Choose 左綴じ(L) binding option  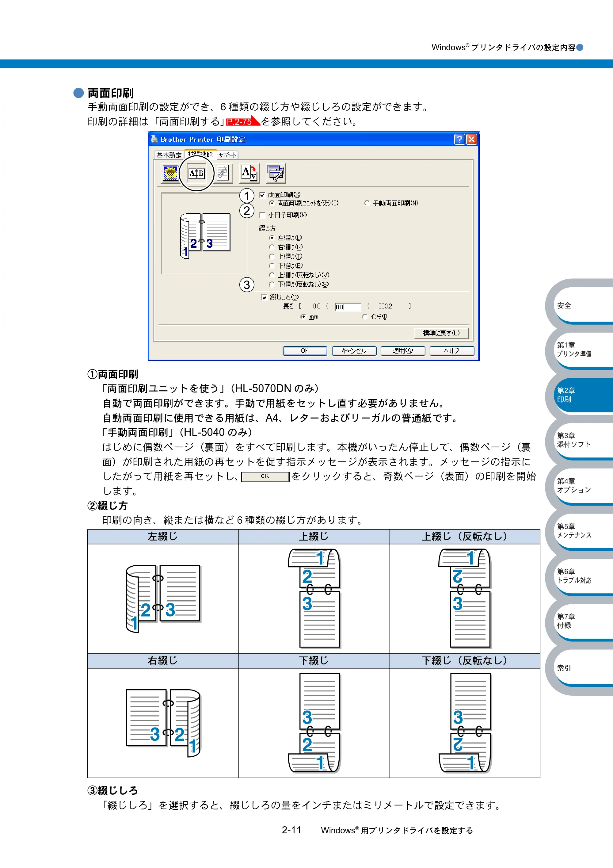(x=271, y=238)
